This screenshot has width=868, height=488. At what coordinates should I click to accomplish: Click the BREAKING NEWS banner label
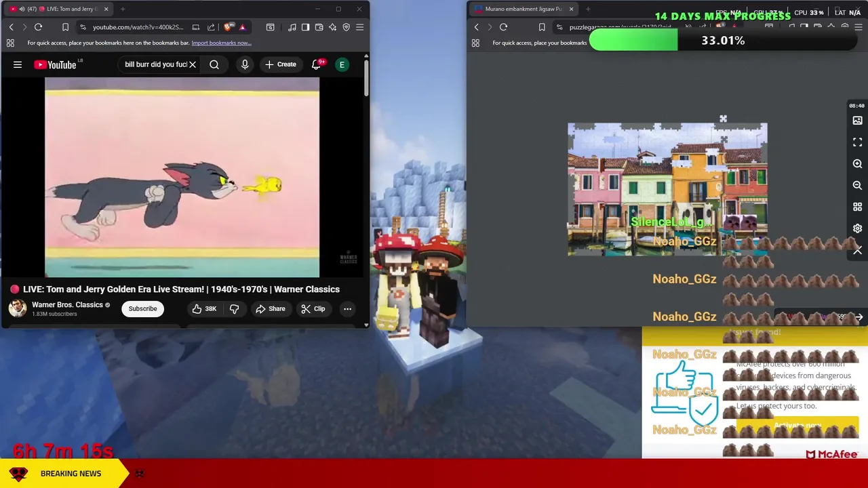(71, 473)
